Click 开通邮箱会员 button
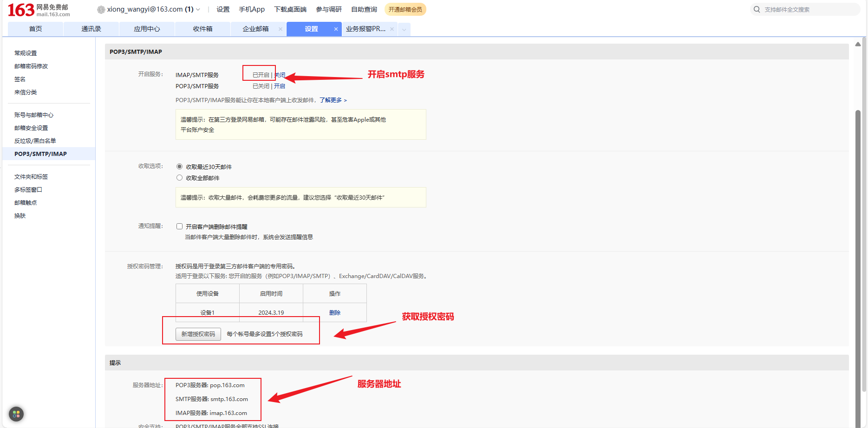Screen dimensions: 868x428 [405, 9]
